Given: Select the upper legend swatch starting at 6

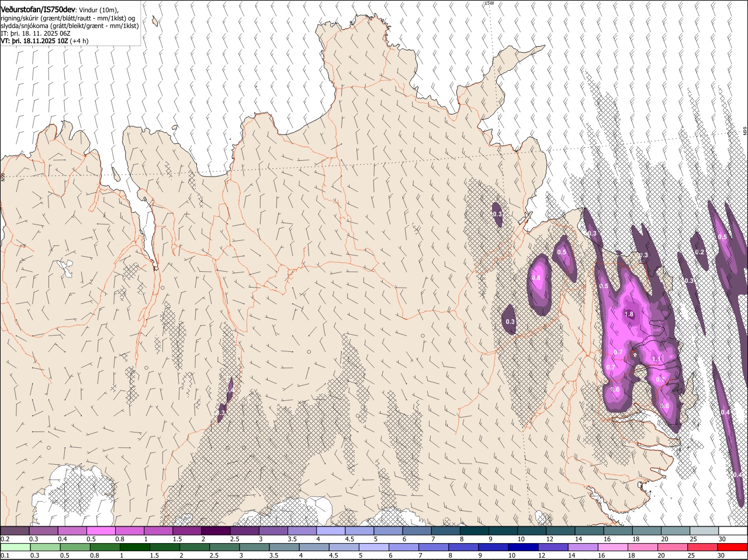Looking at the screenshot, I should point(417,531).
